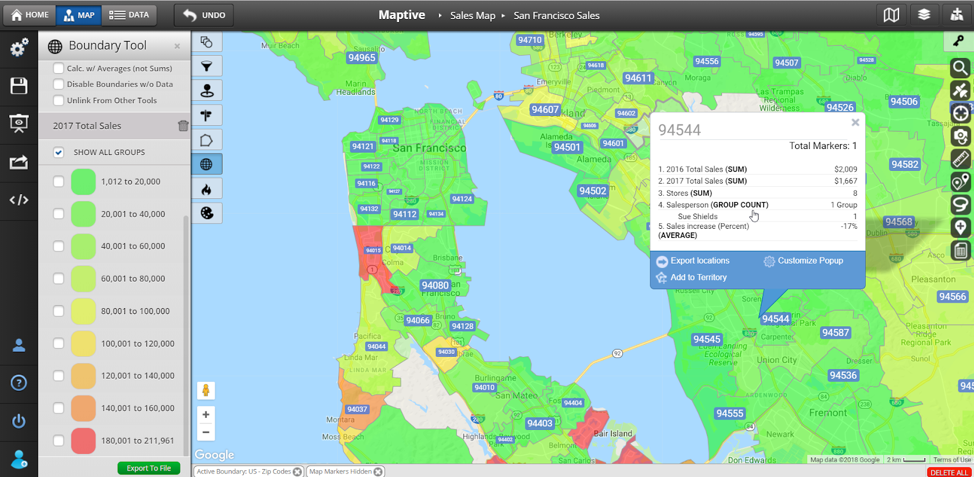Click the crosshair center map icon
The height and width of the screenshot is (477, 974).
(x=961, y=114)
